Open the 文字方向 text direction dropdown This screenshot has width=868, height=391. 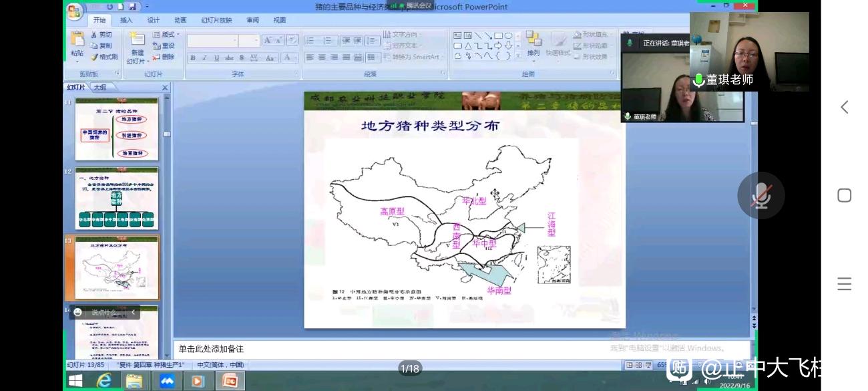401,35
